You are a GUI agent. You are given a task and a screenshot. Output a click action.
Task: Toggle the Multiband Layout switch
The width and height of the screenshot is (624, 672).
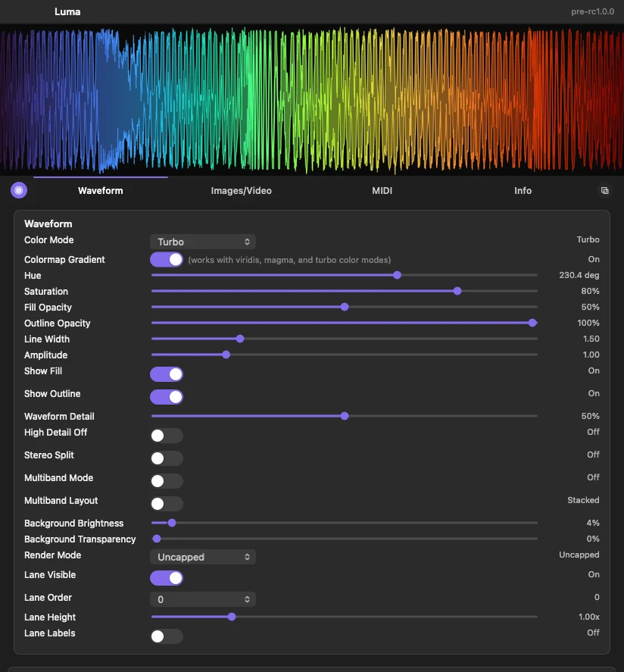tap(167, 504)
